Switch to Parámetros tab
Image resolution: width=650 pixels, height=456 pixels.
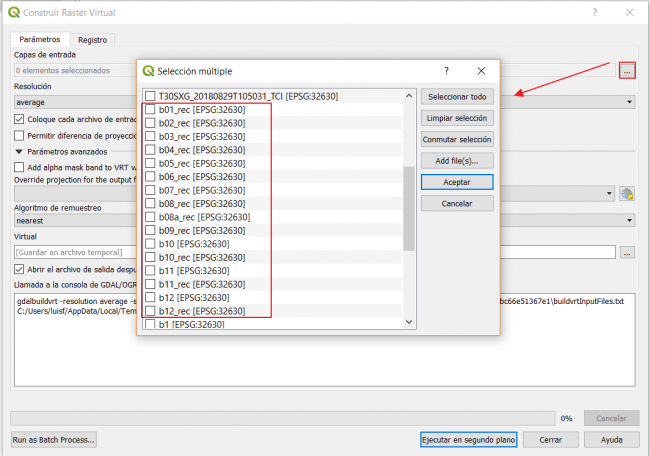[x=40, y=39]
